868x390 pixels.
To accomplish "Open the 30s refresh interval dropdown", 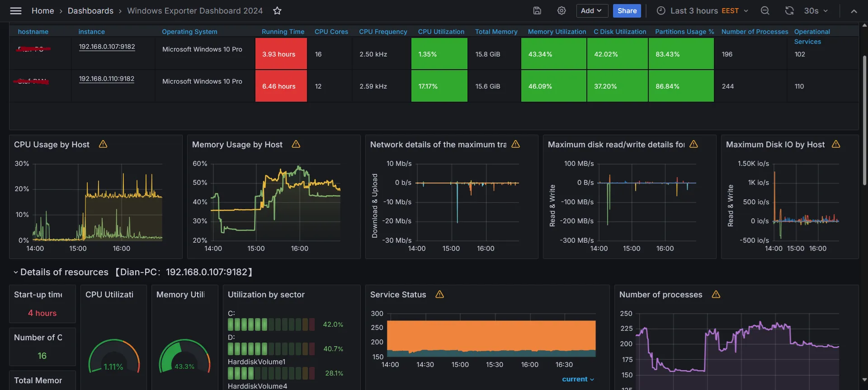I will pos(816,11).
